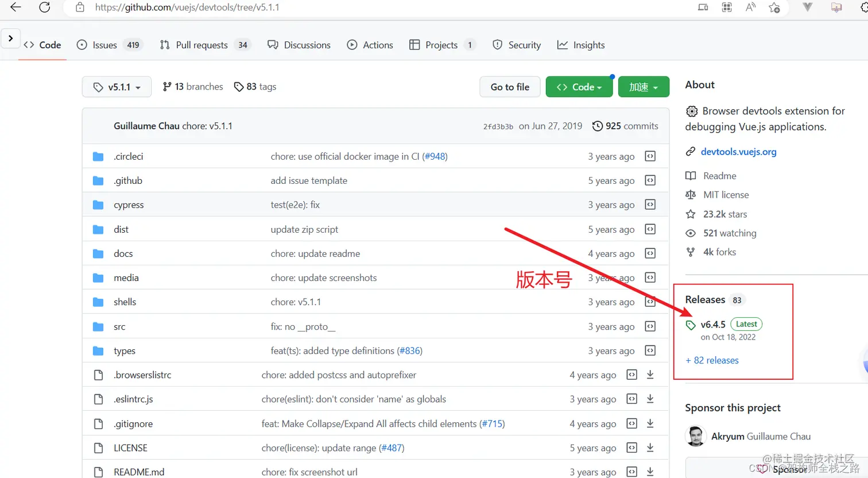This screenshot has width=868, height=478.
Task: Open the src folder
Action: (119, 326)
